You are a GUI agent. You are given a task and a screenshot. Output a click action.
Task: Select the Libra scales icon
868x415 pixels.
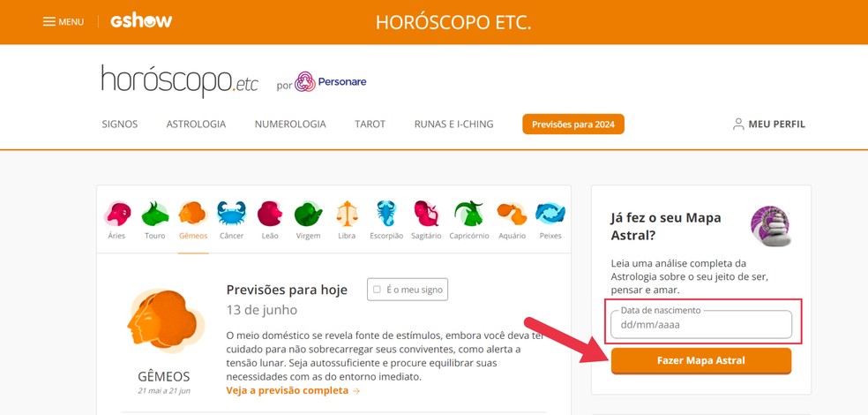coord(347,214)
